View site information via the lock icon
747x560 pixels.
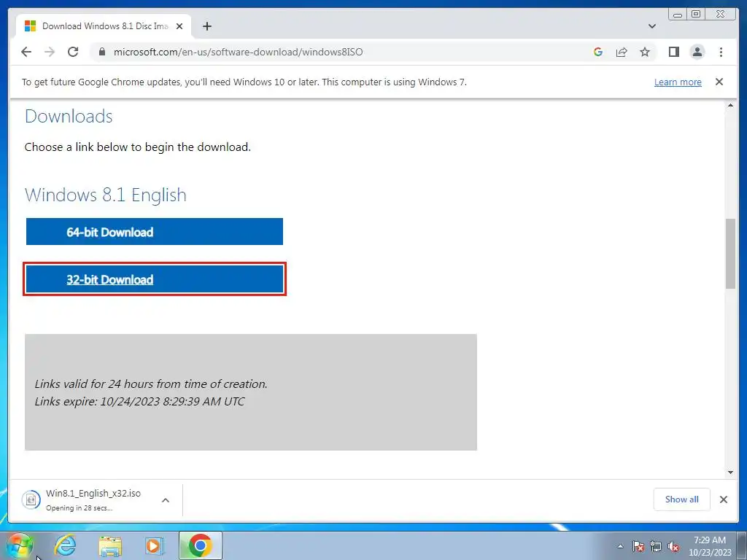click(x=101, y=52)
